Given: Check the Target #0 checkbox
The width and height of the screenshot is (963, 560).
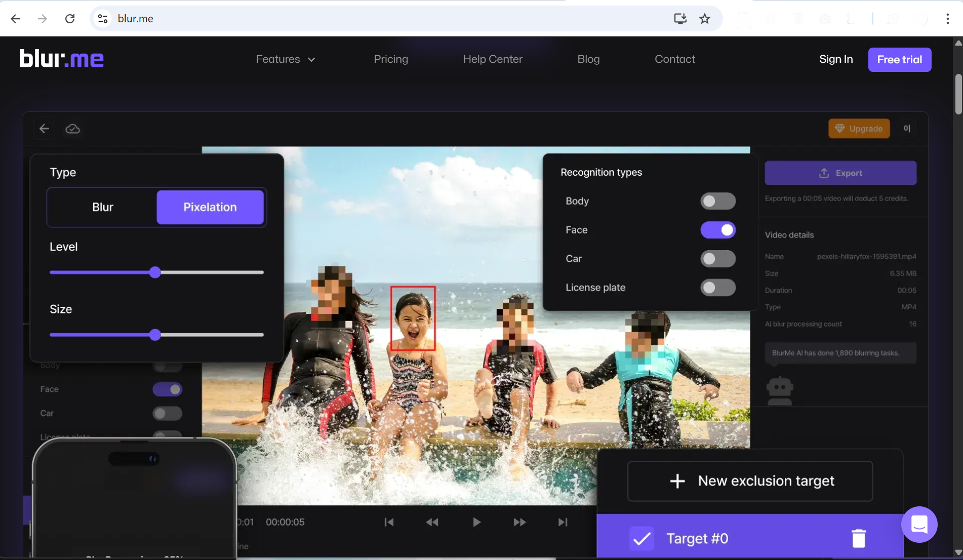Looking at the screenshot, I should (641, 538).
